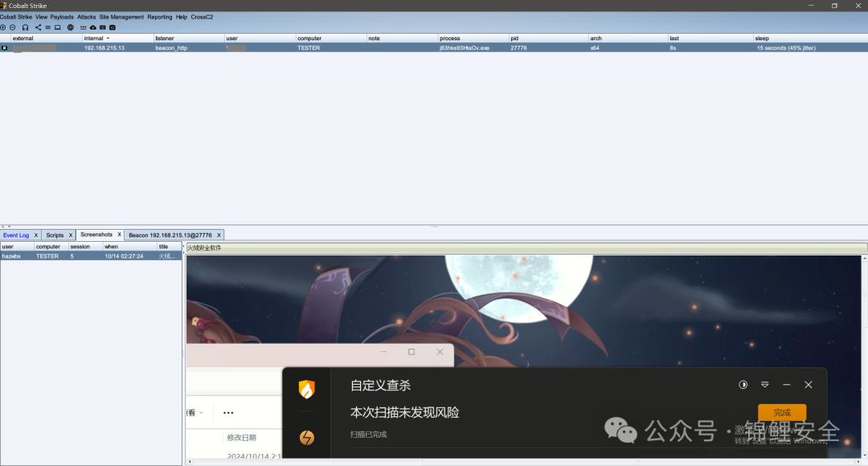Sort sessions by process column header
This screenshot has width=868, height=466.
pos(473,39)
